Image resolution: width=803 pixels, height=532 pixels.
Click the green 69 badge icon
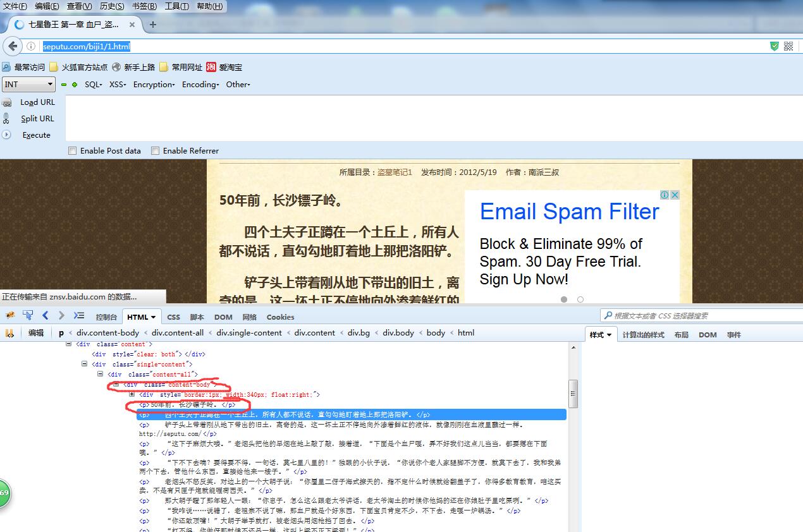pos(4,494)
